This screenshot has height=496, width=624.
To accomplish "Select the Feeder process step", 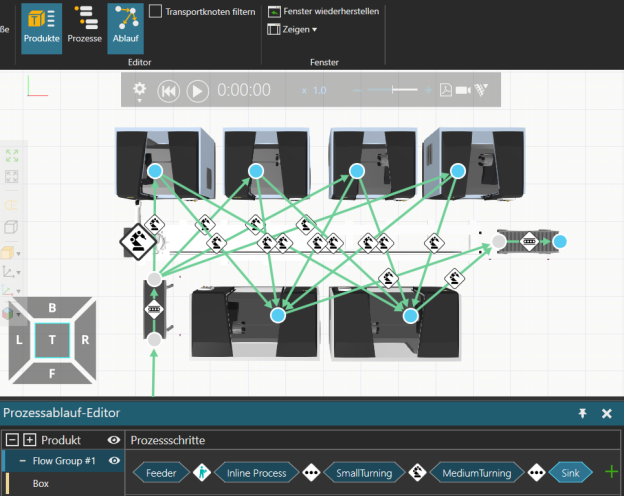I will (x=161, y=473).
